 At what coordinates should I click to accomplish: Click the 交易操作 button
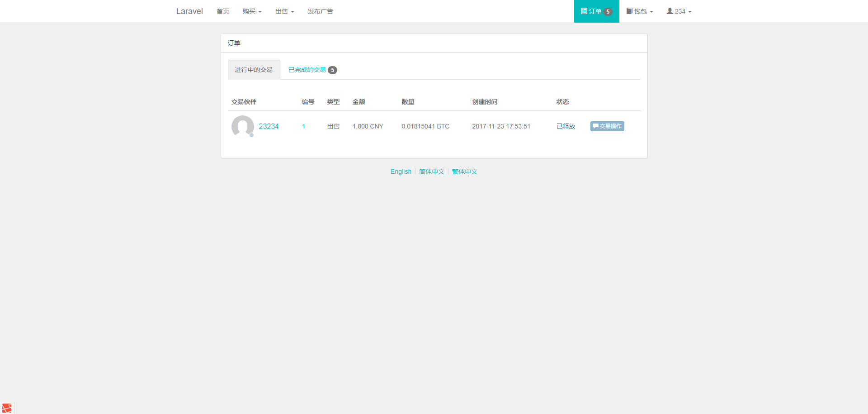(x=607, y=126)
